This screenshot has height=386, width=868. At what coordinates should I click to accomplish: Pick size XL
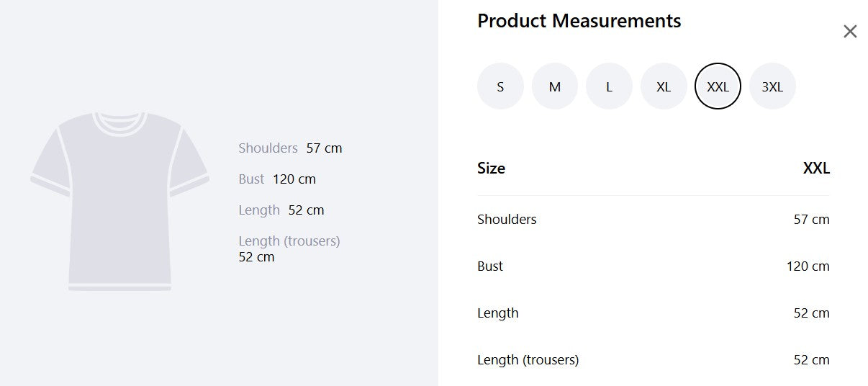664,86
